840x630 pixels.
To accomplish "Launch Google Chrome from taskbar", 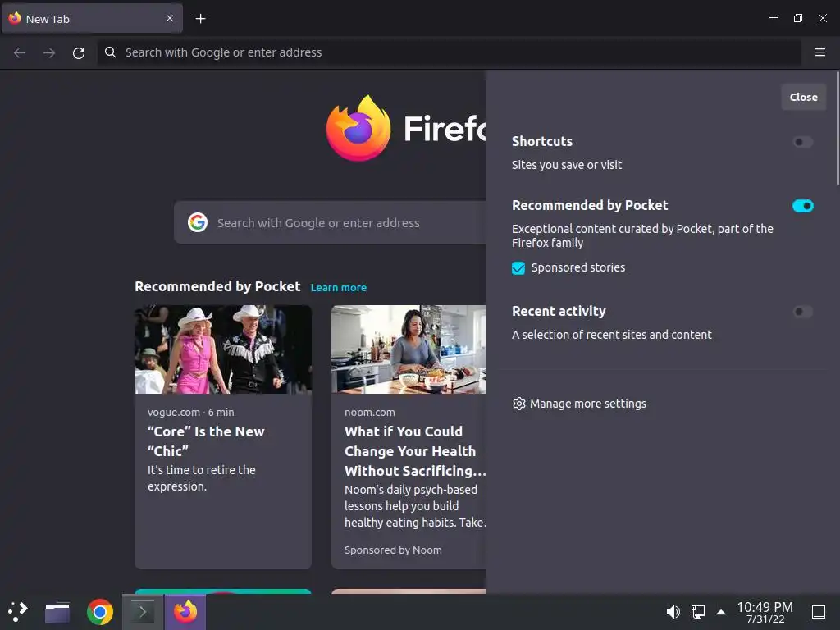I will (x=99, y=612).
